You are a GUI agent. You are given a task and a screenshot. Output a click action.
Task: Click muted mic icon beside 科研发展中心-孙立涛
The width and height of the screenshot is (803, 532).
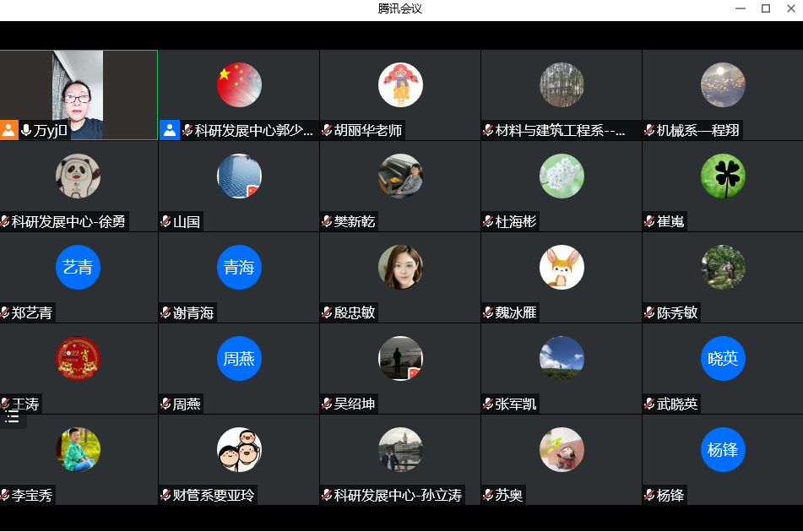[x=327, y=495]
